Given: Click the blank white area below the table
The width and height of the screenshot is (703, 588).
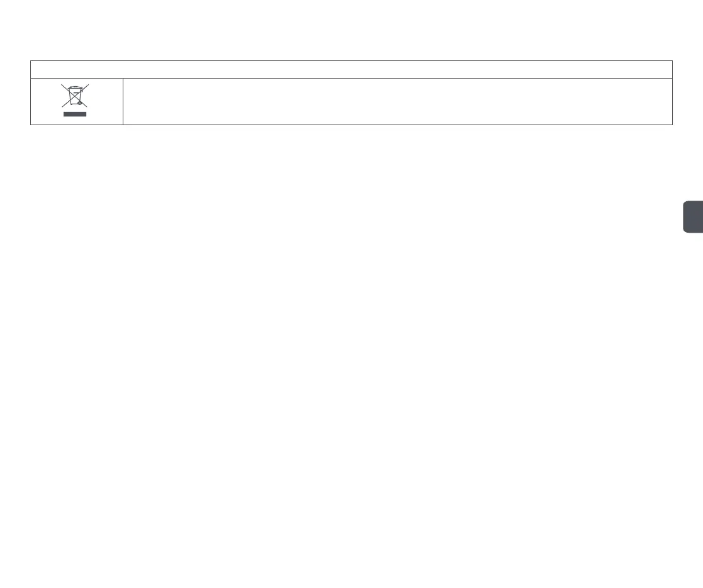Looking at the screenshot, I should pos(351,349).
